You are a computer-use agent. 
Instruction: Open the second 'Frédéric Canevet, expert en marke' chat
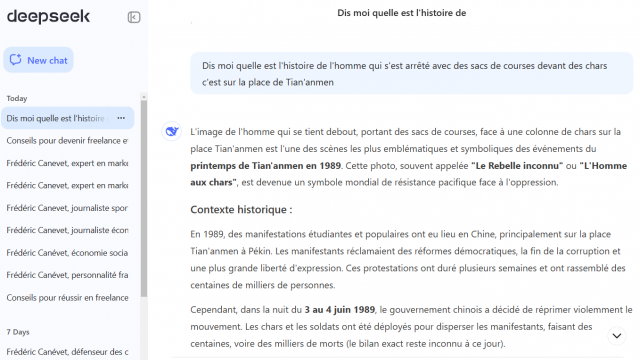pyautogui.click(x=68, y=185)
